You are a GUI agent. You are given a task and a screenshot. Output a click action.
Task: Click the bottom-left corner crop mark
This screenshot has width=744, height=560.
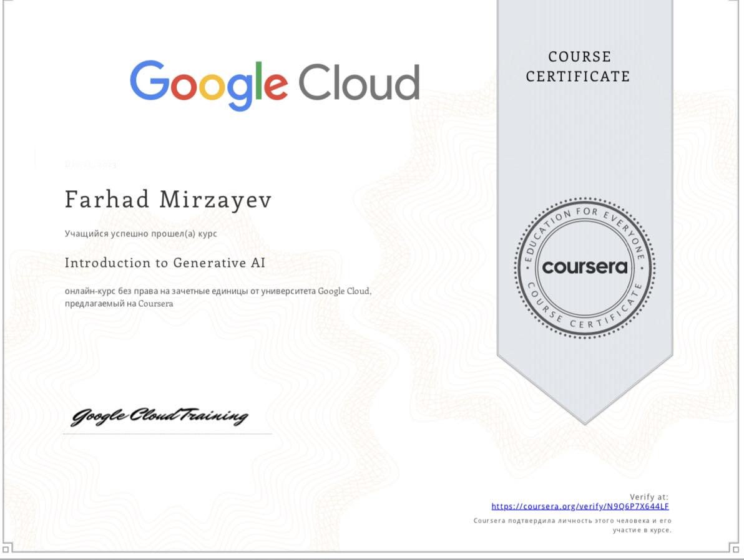click(6, 549)
